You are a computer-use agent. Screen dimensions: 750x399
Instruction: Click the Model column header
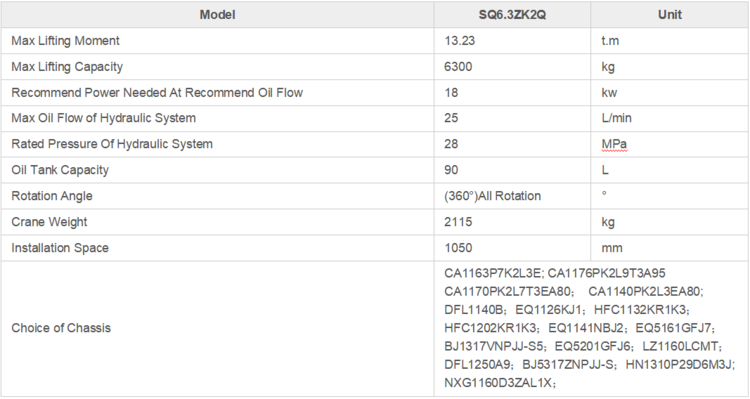(217, 15)
